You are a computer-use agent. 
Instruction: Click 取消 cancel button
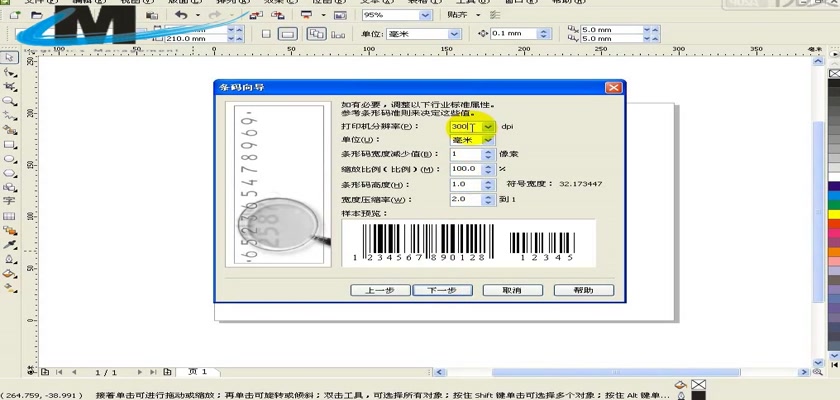512,290
